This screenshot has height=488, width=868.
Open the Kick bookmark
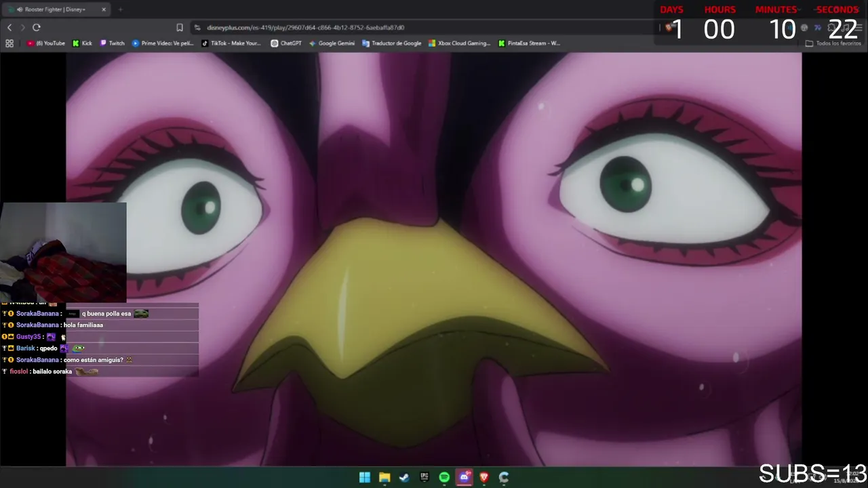(82, 43)
